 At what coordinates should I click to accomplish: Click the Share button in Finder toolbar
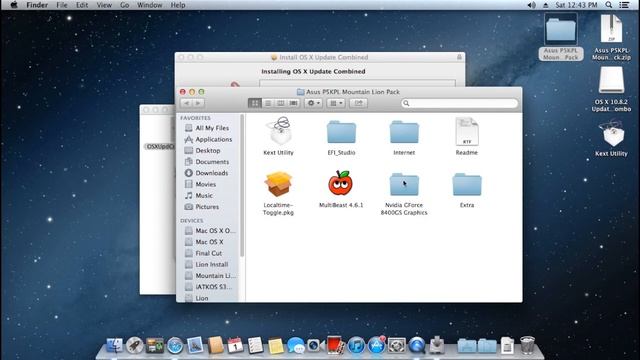358,103
